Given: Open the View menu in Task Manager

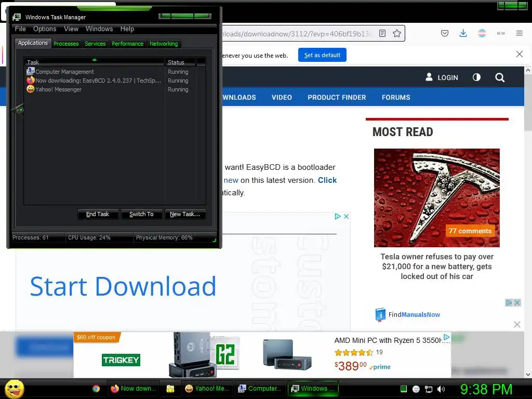Looking at the screenshot, I should (x=71, y=29).
